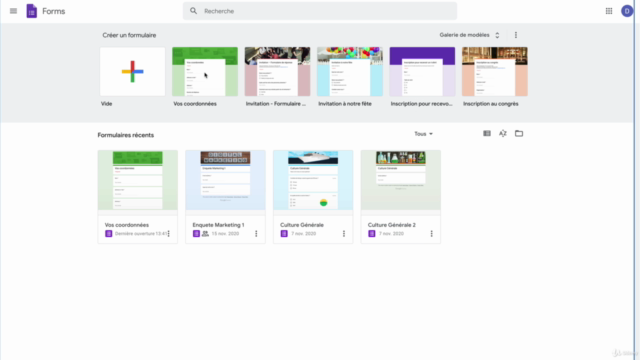The height and width of the screenshot is (360, 640).
Task: Open more options for Enquete Marketing 1
Action: point(256,233)
